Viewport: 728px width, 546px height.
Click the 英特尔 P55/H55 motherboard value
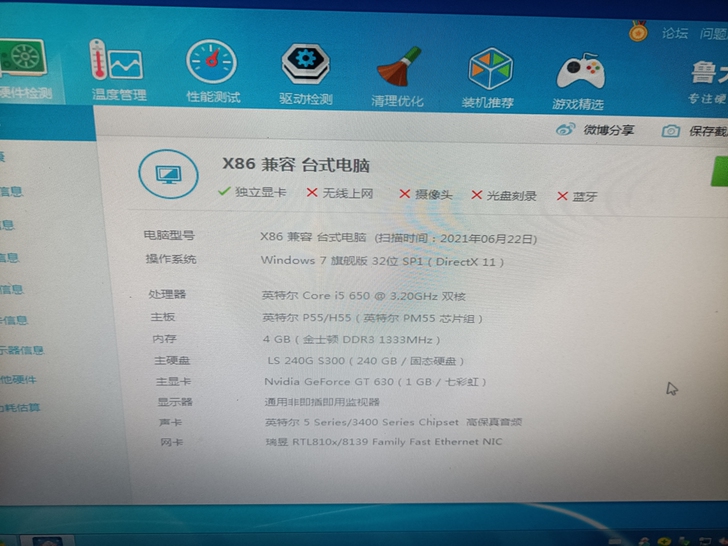[372, 318]
